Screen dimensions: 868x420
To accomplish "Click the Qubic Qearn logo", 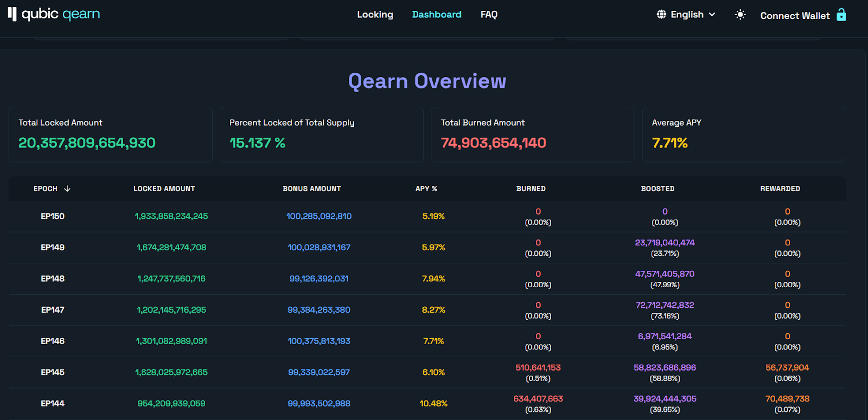I will (x=54, y=14).
